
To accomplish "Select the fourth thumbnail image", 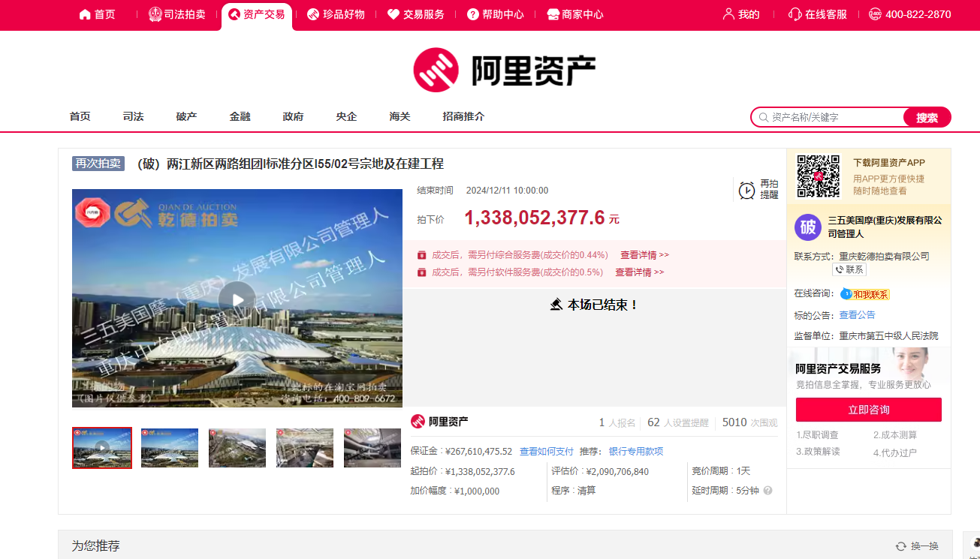I will (x=305, y=448).
